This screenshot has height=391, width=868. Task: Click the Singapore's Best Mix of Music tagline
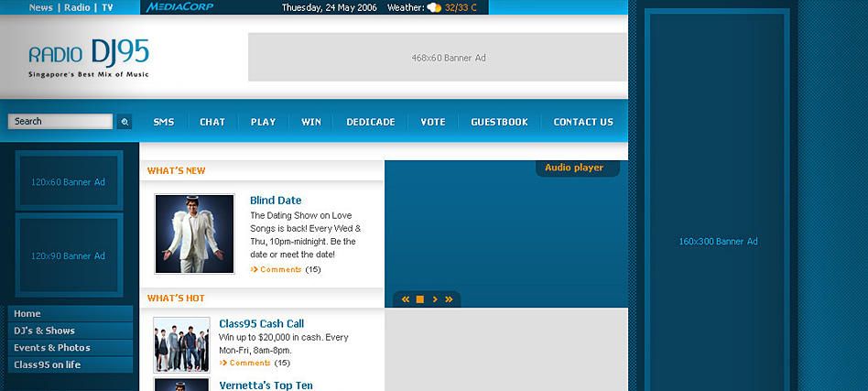point(89,74)
